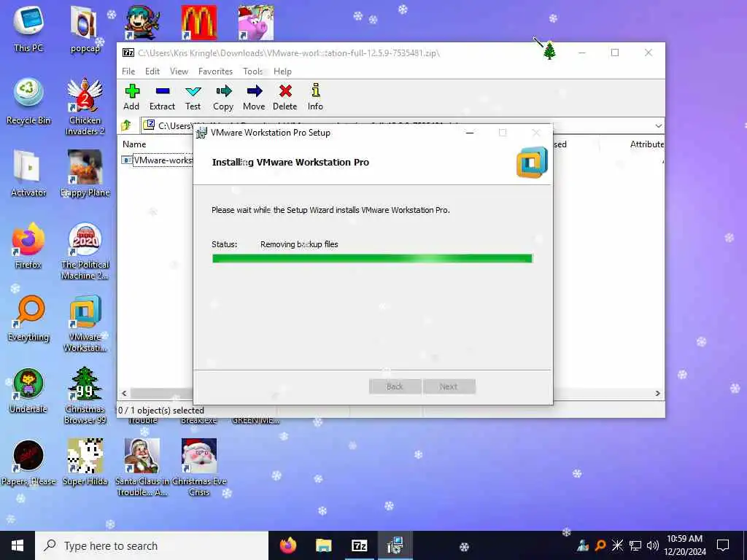The image size is (747, 560).
Task: Minimize the VMware Workstation Pro Setup dialog
Action: pos(470,133)
